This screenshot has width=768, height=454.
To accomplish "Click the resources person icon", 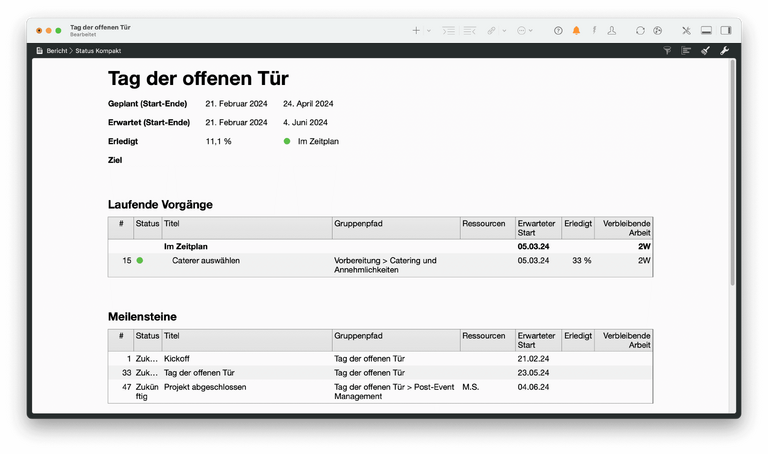I will 612,31.
